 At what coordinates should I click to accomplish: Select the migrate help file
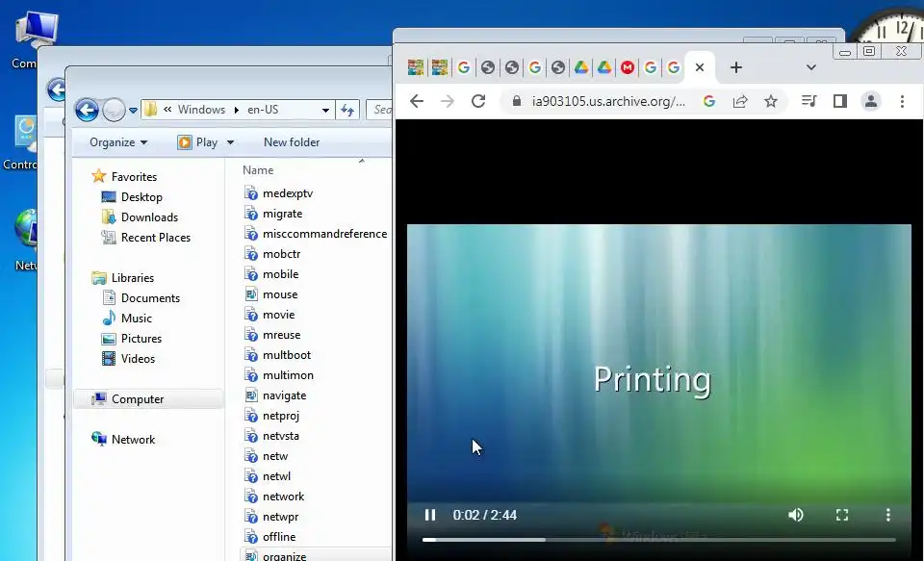tap(282, 214)
